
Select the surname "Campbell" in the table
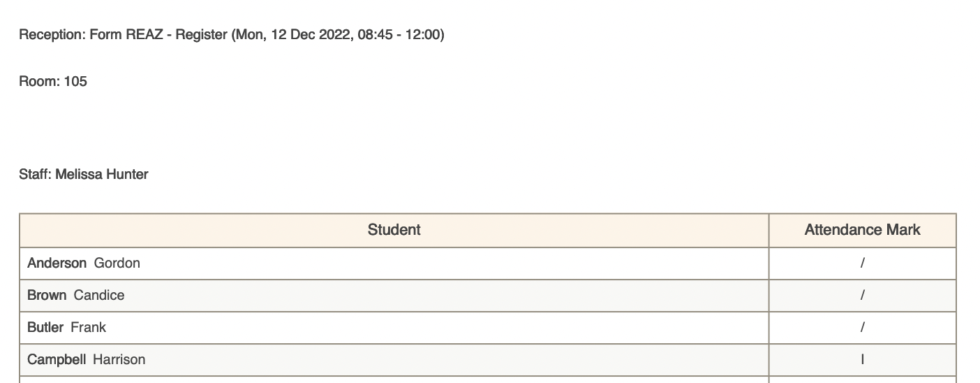coord(57,359)
